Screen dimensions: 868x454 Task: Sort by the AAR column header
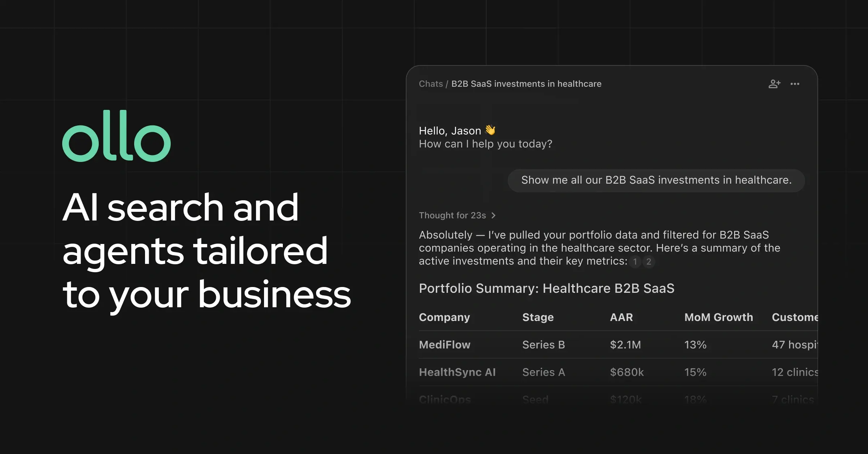[621, 317]
